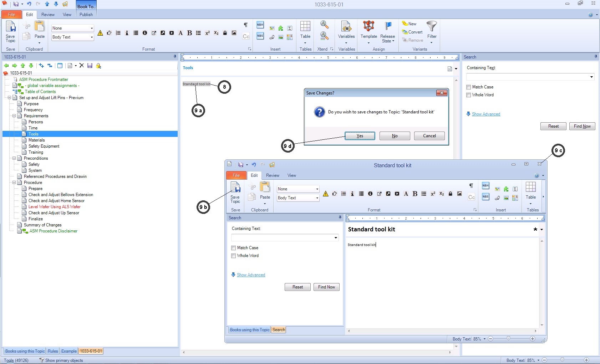
Task: Open Containing Text dropdown in Standard tool kit window
Action: tap(336, 238)
